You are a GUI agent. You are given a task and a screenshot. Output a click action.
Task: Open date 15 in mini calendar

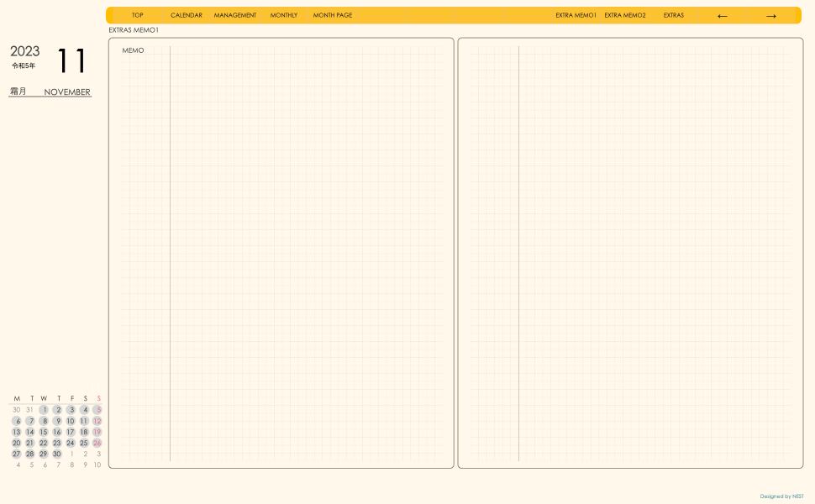tap(44, 432)
